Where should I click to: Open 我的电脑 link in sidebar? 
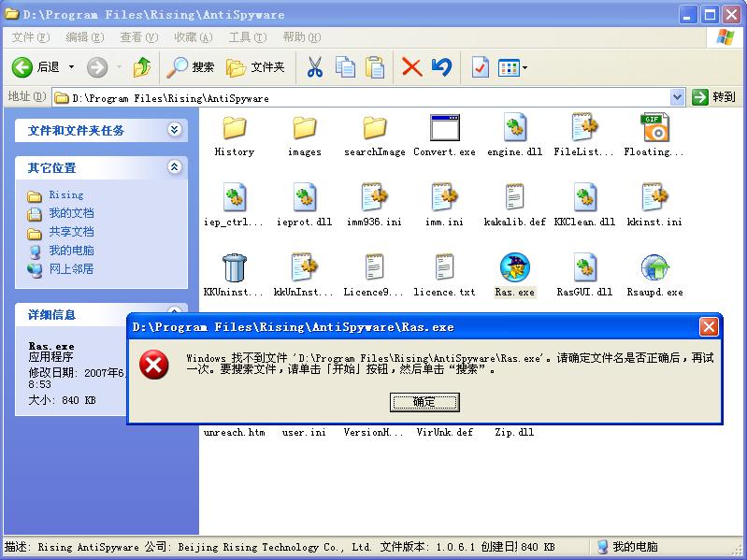[x=71, y=251]
